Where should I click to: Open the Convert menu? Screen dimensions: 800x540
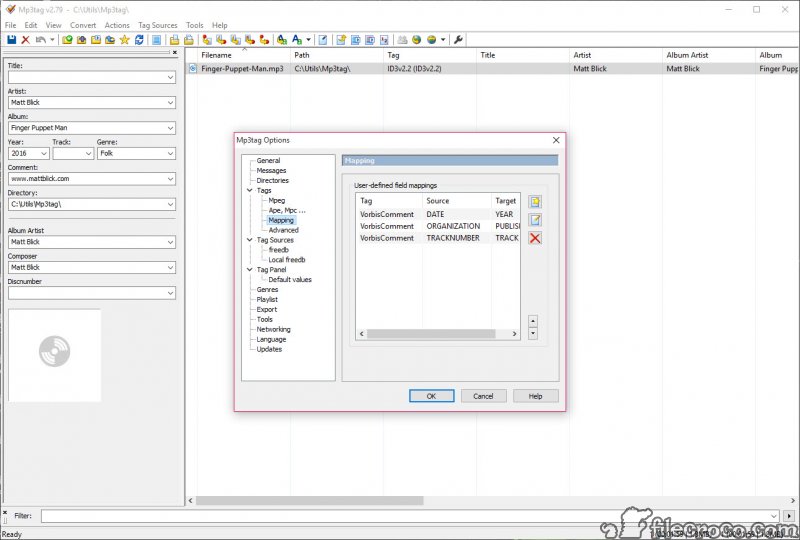(83, 25)
